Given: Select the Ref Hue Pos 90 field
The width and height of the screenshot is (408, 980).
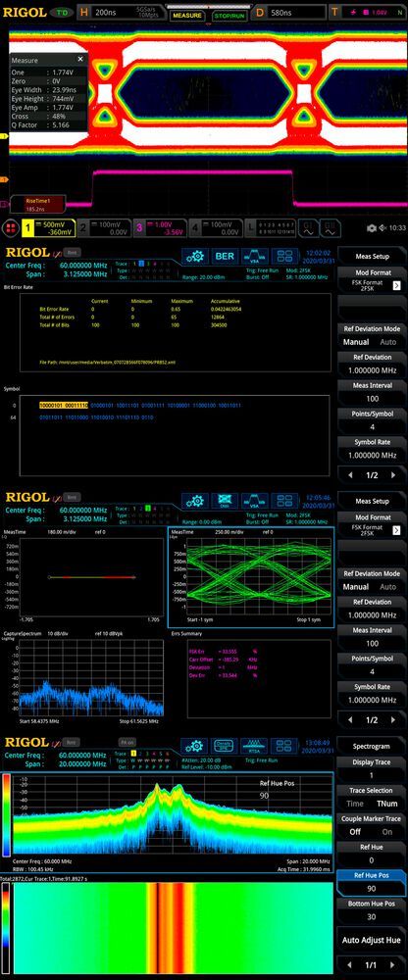Looking at the screenshot, I should 373,882.
